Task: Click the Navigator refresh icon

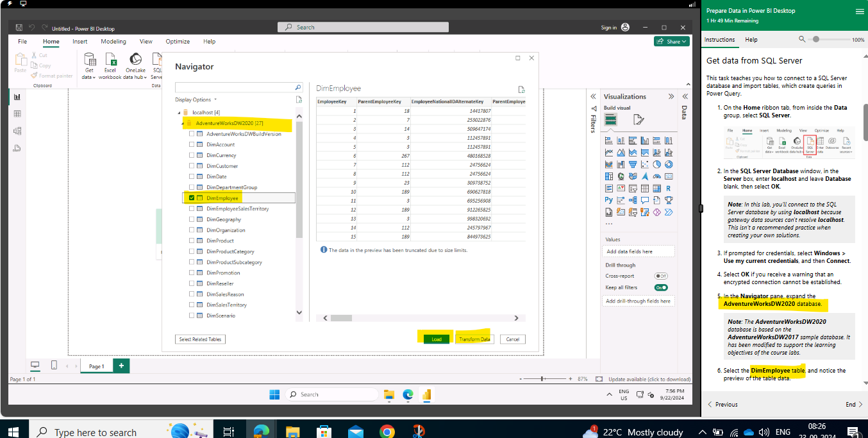Action: (x=299, y=99)
